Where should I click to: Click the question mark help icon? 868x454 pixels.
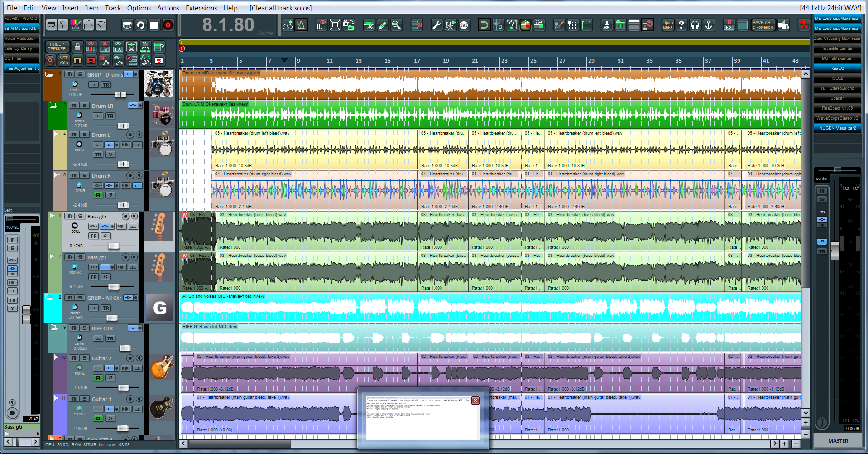(681, 25)
